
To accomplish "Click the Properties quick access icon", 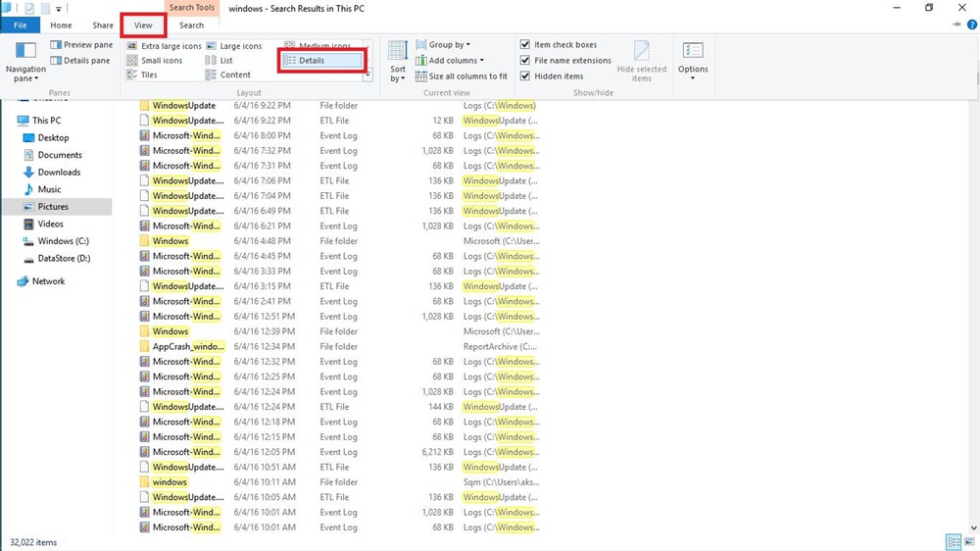I will point(29,9).
